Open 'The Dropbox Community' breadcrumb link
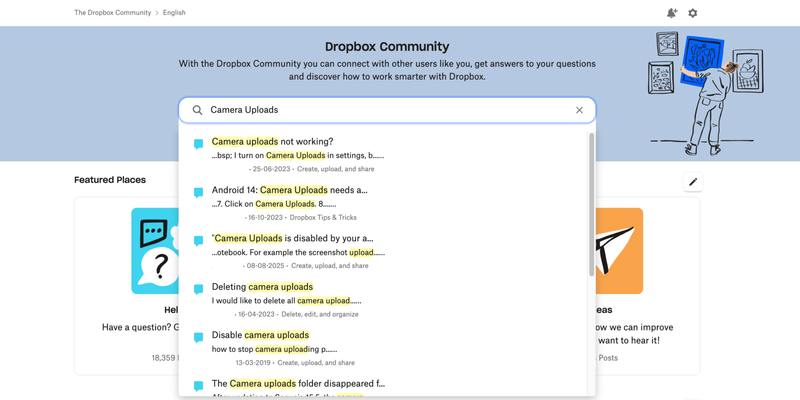Screen dimensions: 800x400 click(112, 13)
